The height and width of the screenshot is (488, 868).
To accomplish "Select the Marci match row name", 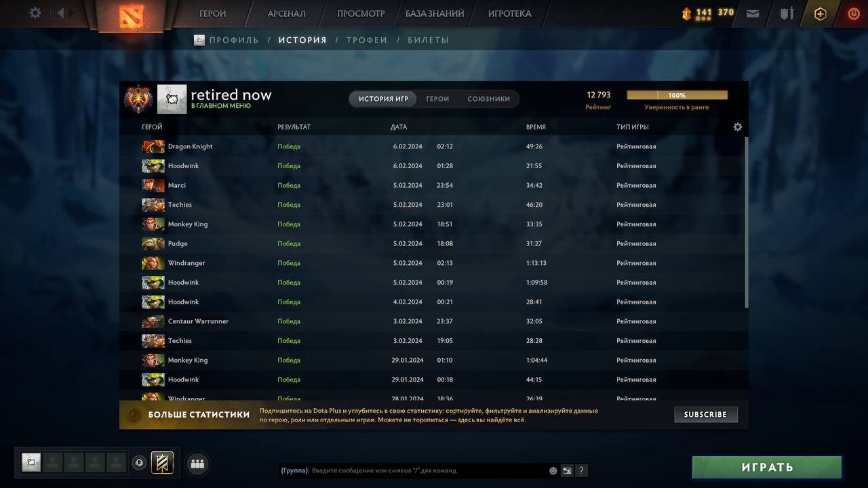I will coord(177,185).
